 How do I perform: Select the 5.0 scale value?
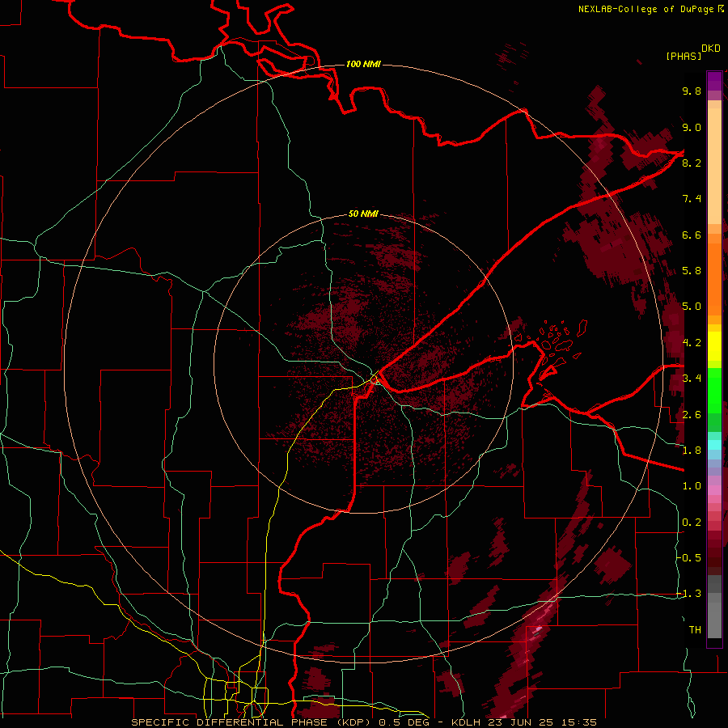[692, 307]
